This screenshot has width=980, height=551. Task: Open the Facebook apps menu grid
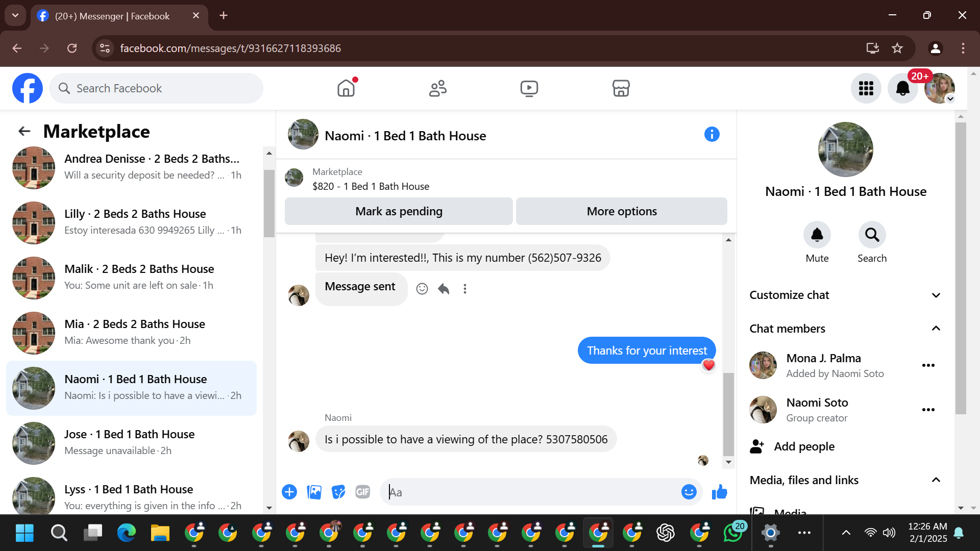866,88
